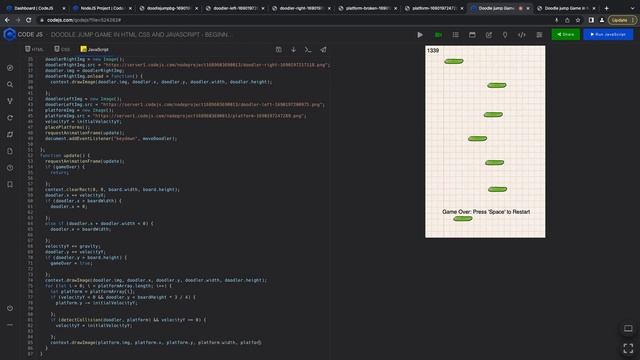Click the browser back arrow

click(7, 20)
